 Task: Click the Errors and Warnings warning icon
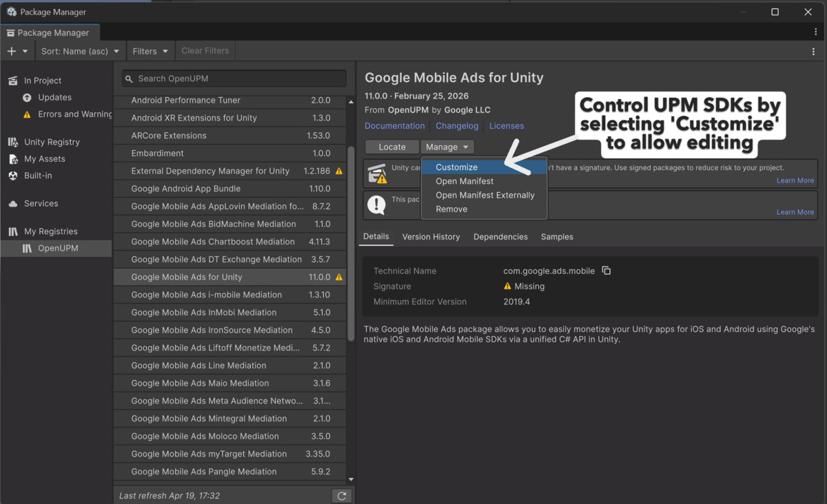tap(27, 114)
